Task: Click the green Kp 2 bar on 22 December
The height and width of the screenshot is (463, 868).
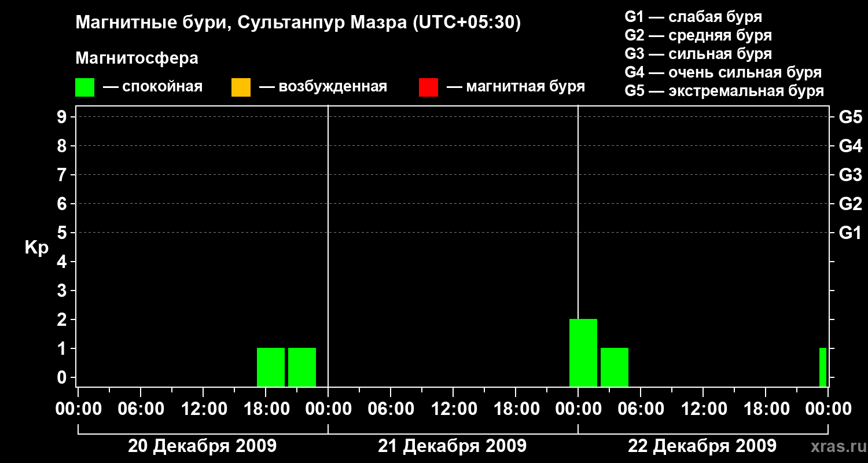Action: 583,352
